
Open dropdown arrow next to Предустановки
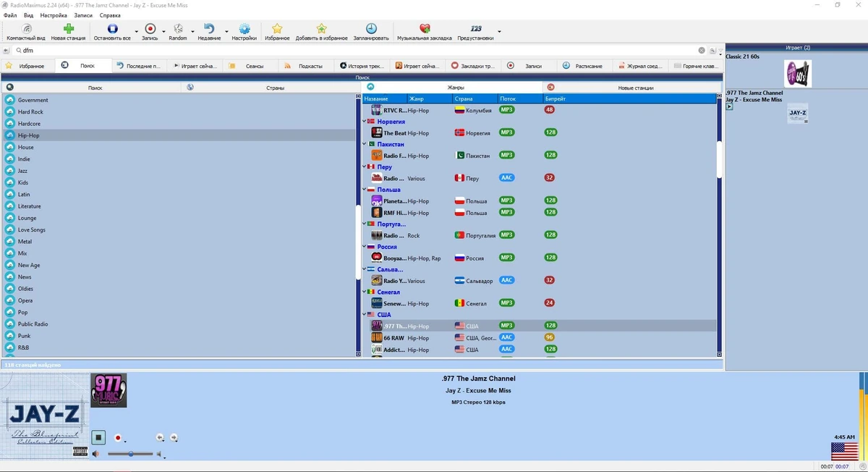pyautogui.click(x=499, y=33)
